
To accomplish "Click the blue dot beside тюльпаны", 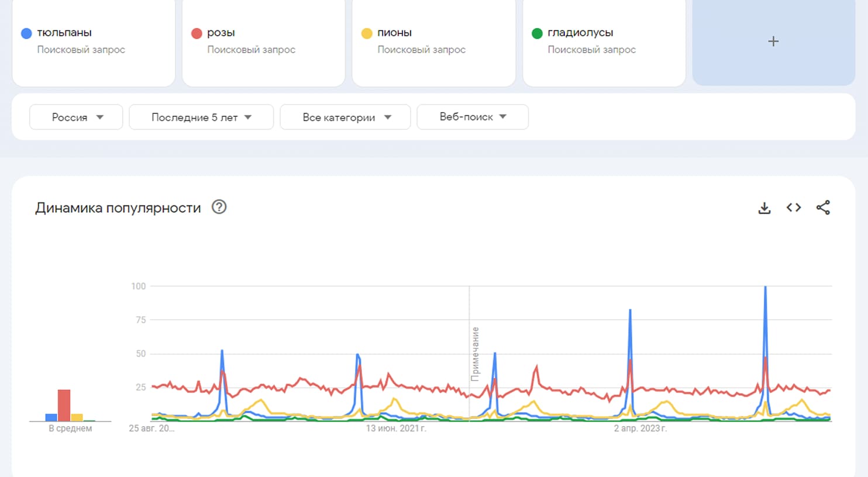I will tap(26, 33).
